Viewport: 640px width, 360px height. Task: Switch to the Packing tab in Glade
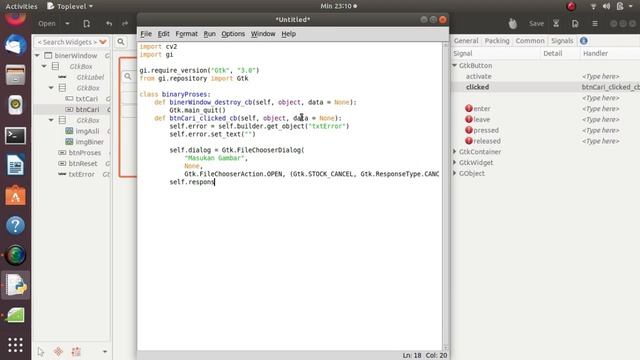coord(497,41)
